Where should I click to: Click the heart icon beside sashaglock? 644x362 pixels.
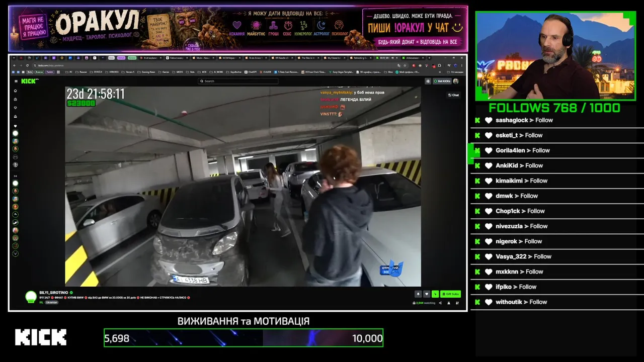tap(489, 120)
